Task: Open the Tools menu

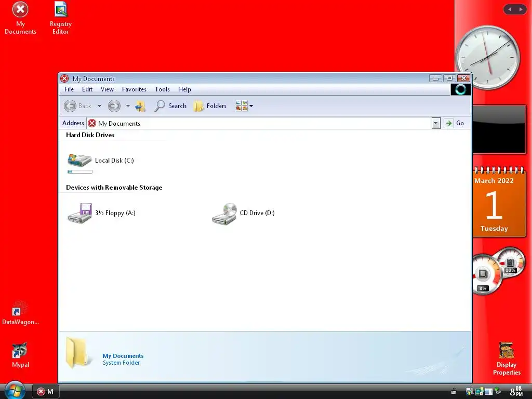Action: (162, 89)
